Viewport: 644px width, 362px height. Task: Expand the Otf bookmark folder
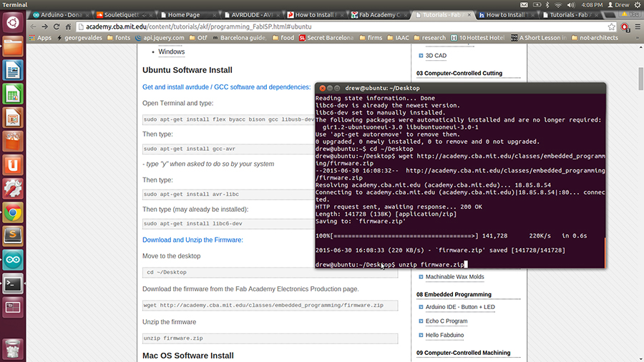198,38
